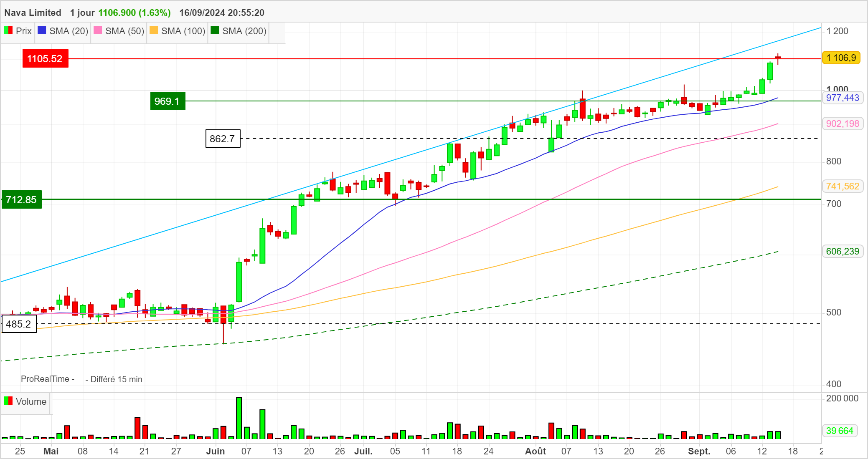Viewport: 868px width, 459px height.
Task: Select the SMA (50) legend label
Action: pos(125,31)
